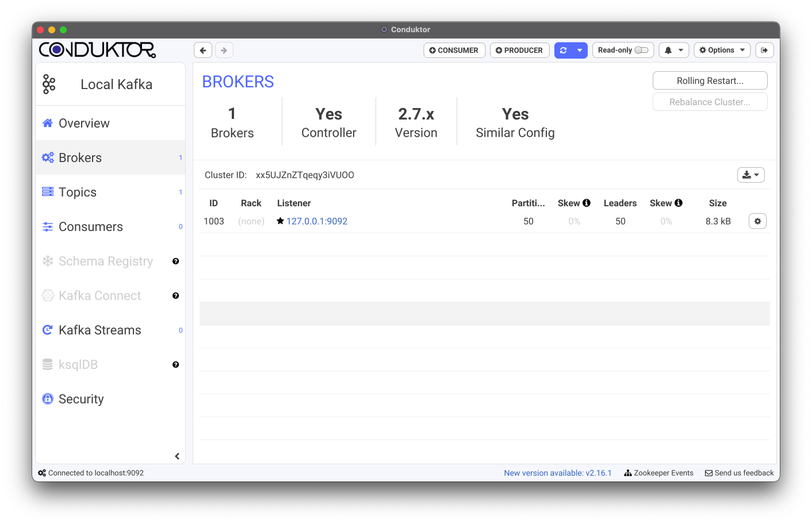Click cluster ID xx5UJZnZTqeqy3iVUOO text

pyautogui.click(x=305, y=175)
